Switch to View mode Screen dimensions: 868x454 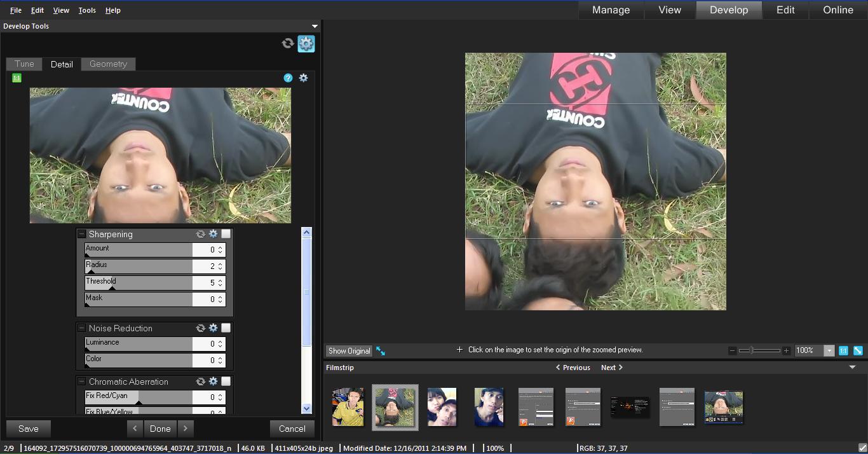670,10
